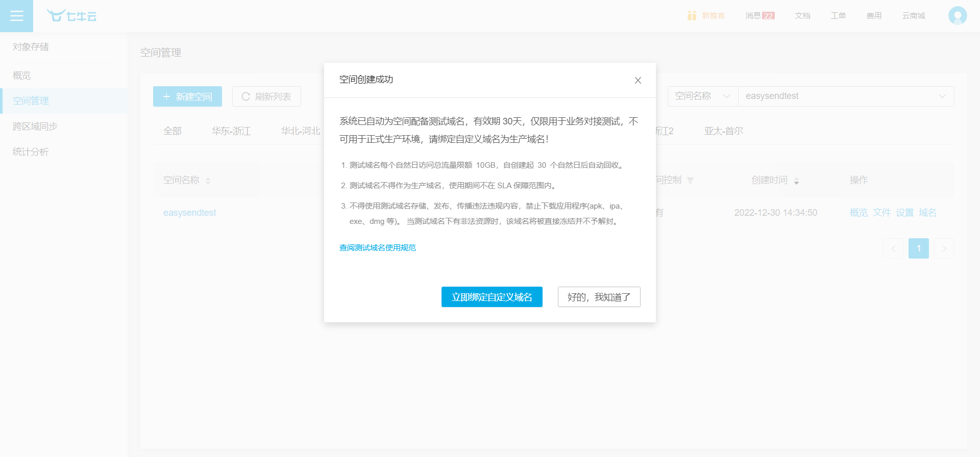Screen dimensions: 980x457
Task: Go to next page arrow
Action: coord(944,248)
